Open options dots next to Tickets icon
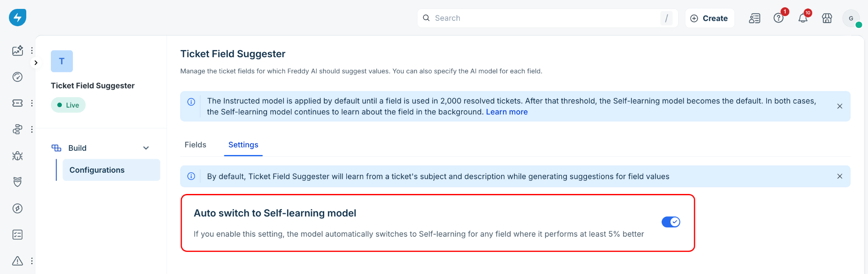This screenshot has width=868, height=274. (32, 103)
